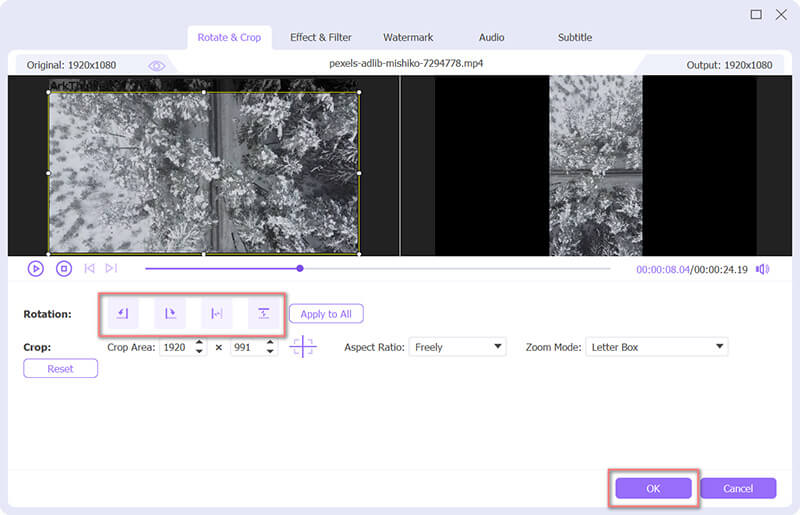Play the video preview

click(36, 268)
